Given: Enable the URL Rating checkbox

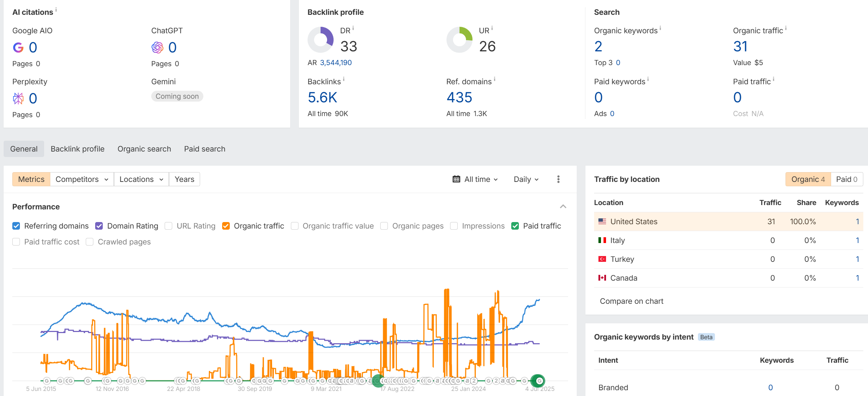Looking at the screenshot, I should (x=168, y=226).
